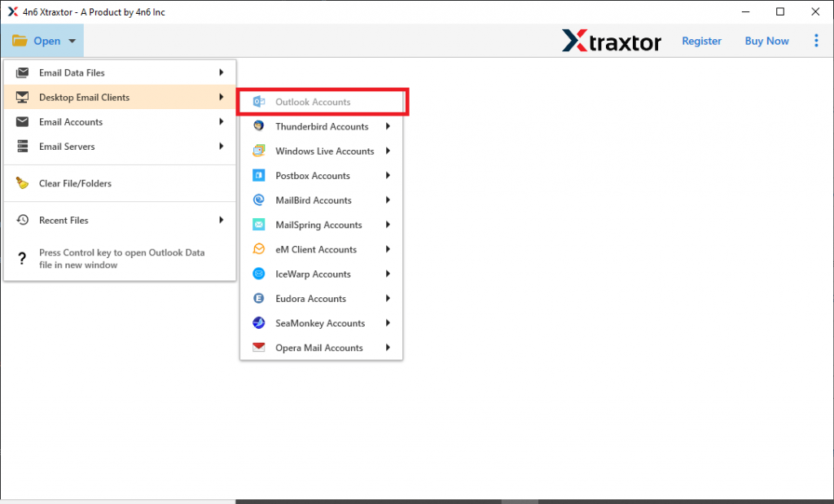Select Outlook Accounts menu entry
This screenshot has width=834, height=504.
(321, 102)
